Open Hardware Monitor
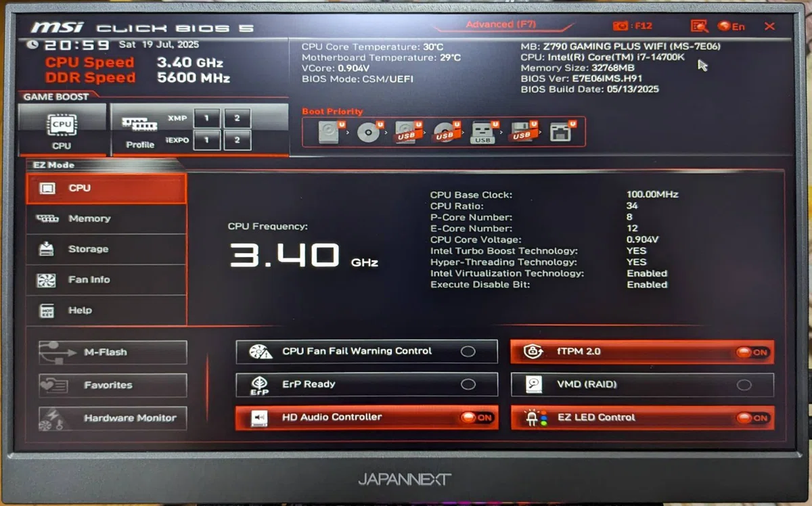The width and height of the screenshot is (812, 506). pyautogui.click(x=112, y=418)
